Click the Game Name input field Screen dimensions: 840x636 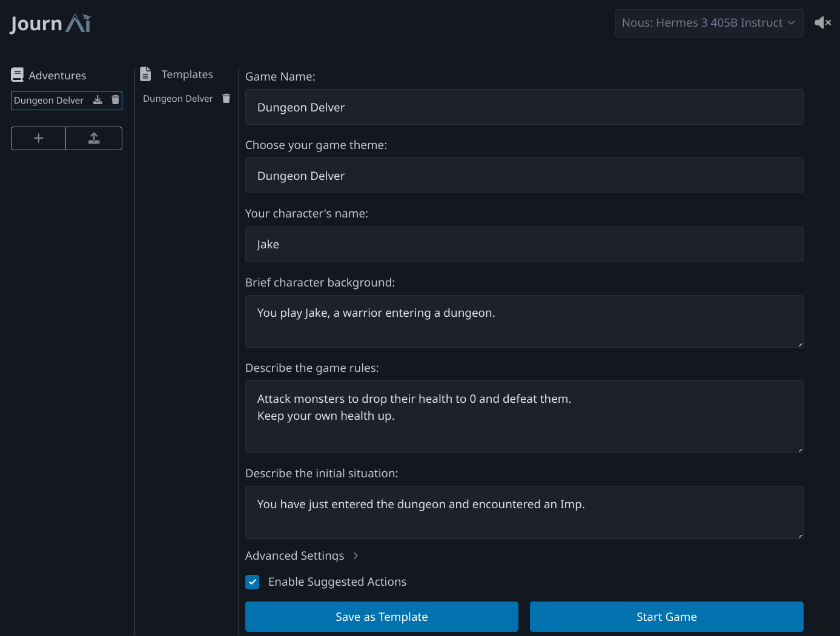(524, 107)
